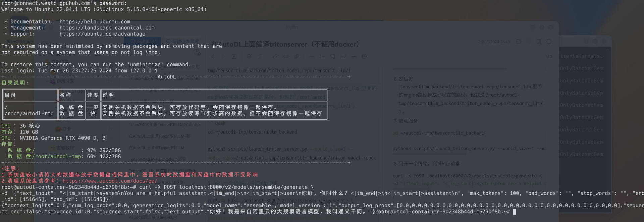Click '60% 42G/70G' storage value
Image resolution: width=644 pixels, height=222 pixels.
click(x=104, y=156)
